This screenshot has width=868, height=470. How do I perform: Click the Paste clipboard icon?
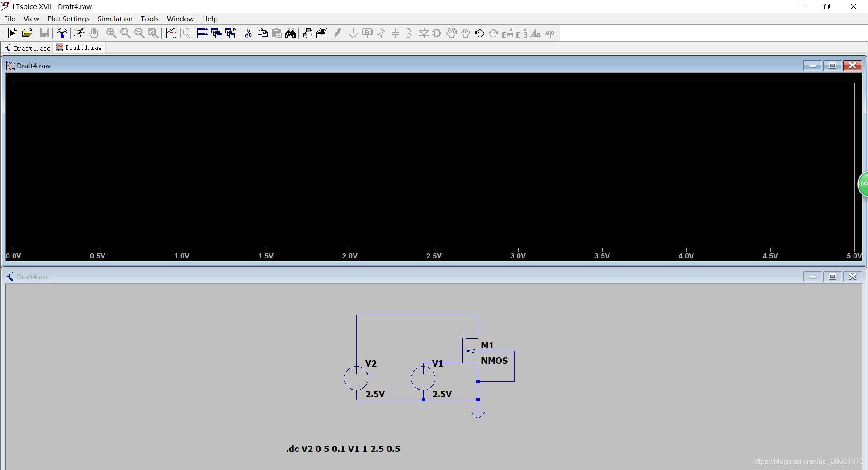[276, 33]
